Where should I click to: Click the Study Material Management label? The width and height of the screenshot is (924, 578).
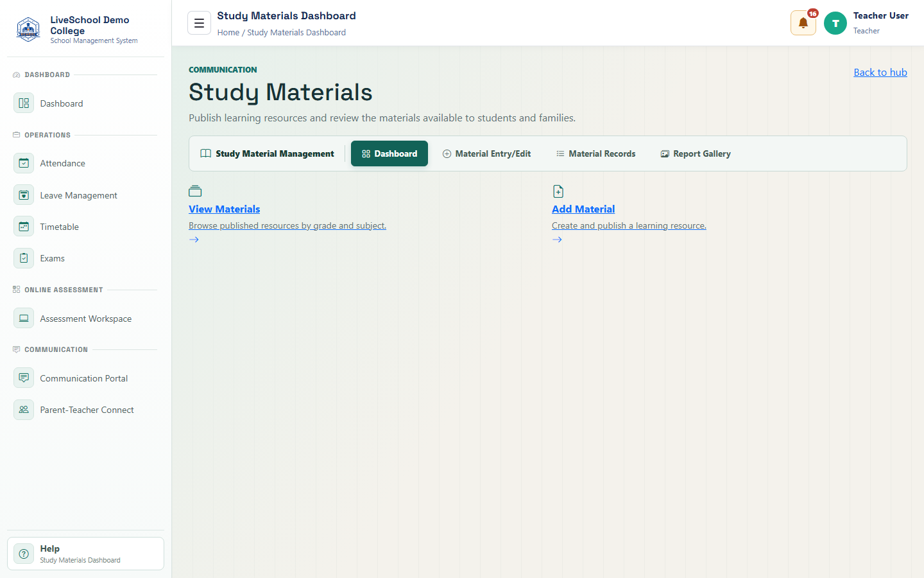pos(275,153)
